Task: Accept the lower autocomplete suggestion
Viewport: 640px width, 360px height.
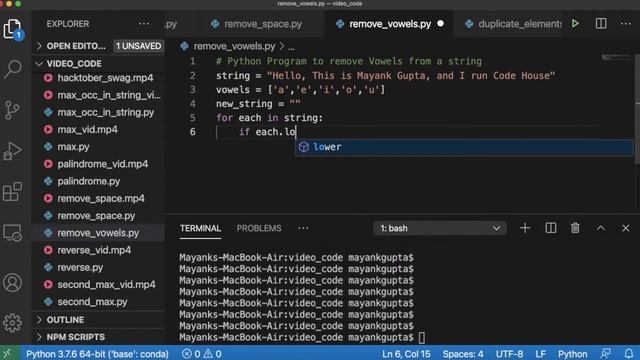Action: pyautogui.click(x=464, y=147)
